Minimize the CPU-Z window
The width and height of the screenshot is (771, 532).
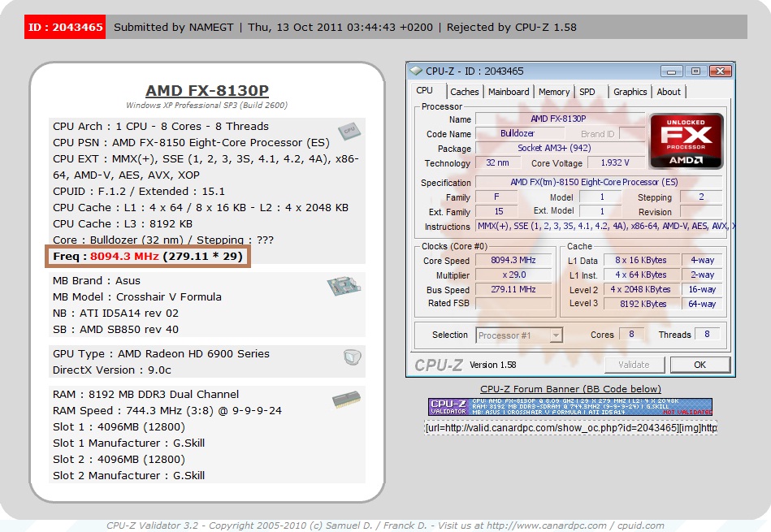pos(671,71)
